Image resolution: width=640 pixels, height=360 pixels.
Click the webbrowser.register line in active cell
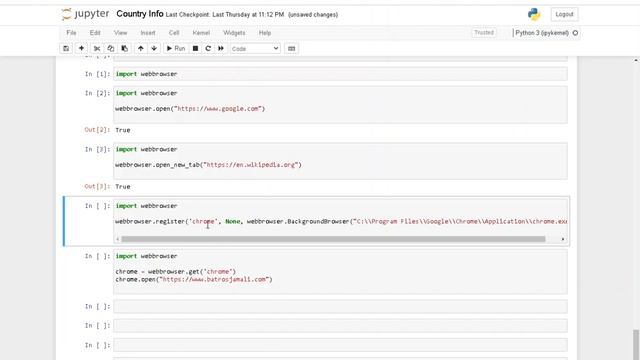click(x=341, y=222)
